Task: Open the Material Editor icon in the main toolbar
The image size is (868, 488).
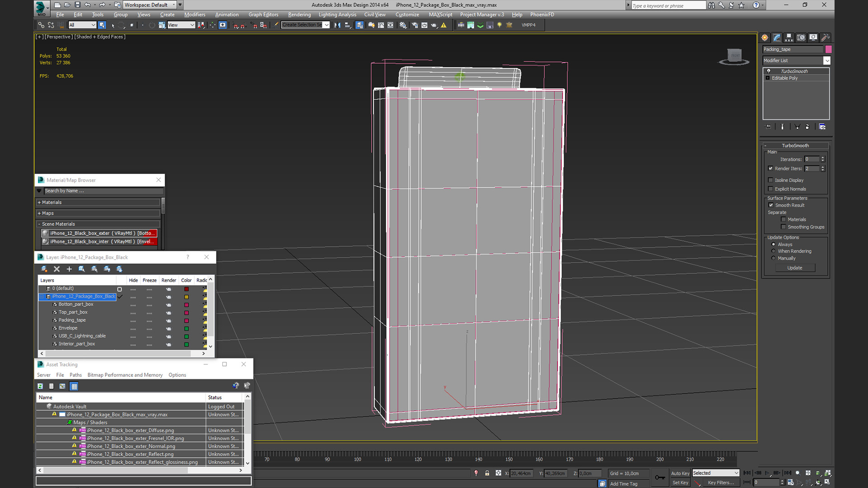Action: [x=403, y=25]
